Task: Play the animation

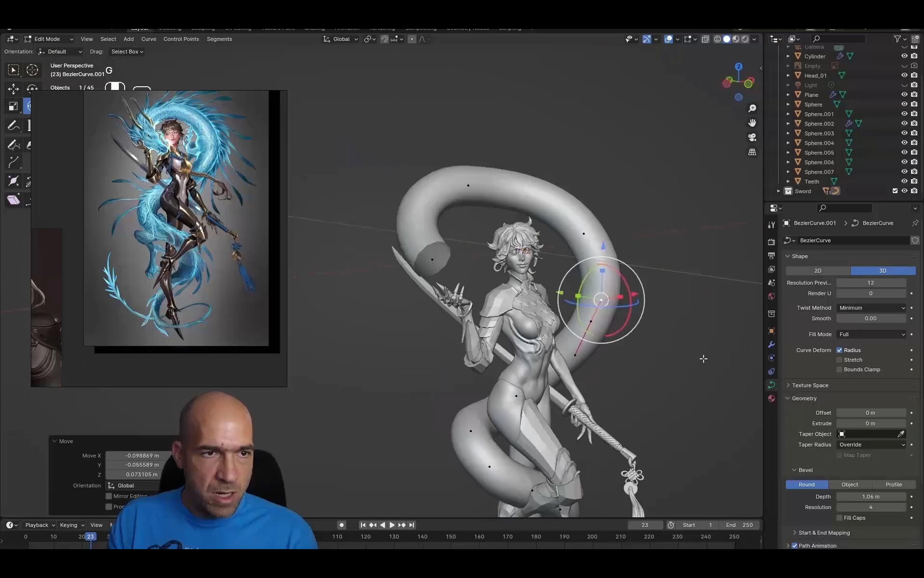Action: click(x=392, y=525)
